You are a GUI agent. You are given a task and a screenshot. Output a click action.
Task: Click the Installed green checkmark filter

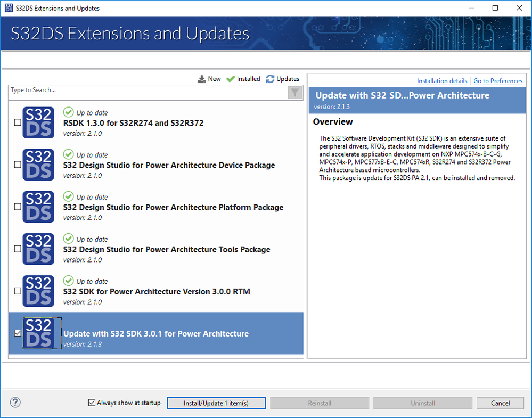231,79
